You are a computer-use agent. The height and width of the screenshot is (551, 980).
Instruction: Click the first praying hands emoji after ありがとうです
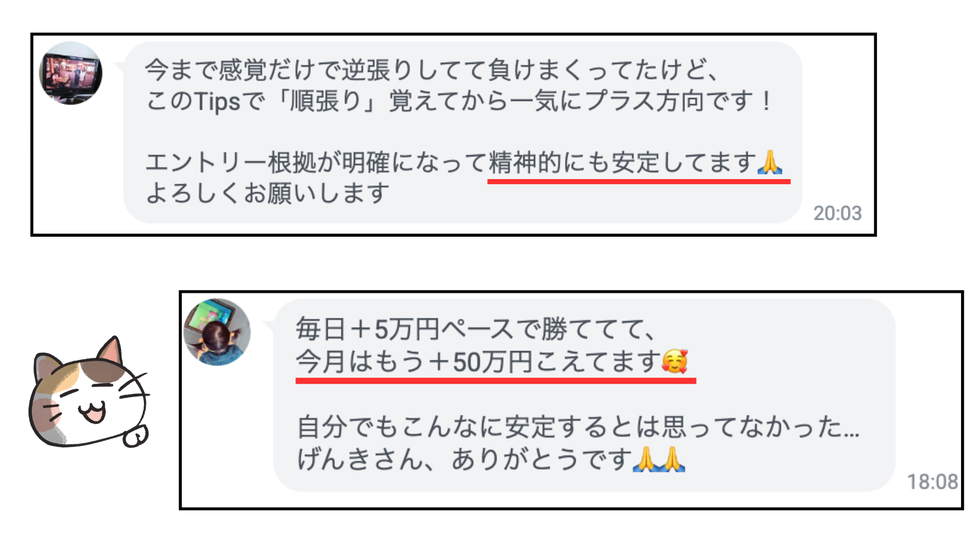click(x=645, y=459)
